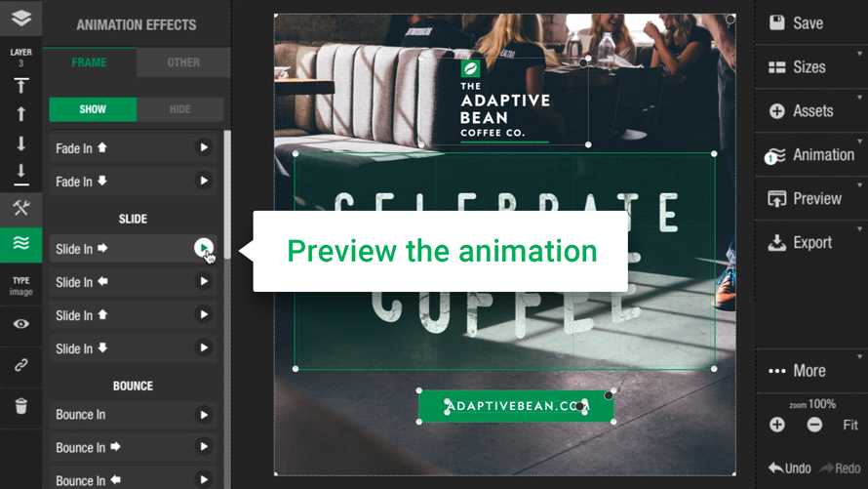
Task: Preview Slide In left animation
Action: [x=204, y=281]
